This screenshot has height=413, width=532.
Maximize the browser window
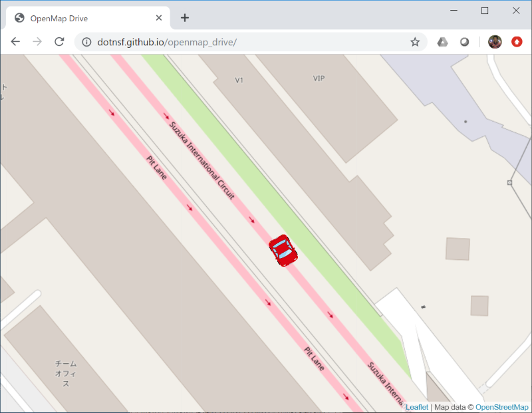tap(485, 11)
